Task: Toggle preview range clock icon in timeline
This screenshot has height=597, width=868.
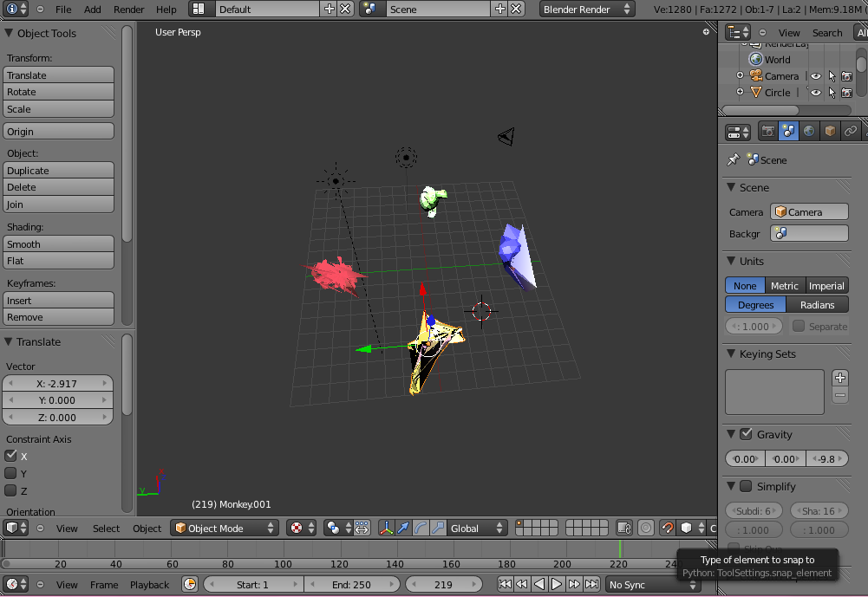Action: 190,584
